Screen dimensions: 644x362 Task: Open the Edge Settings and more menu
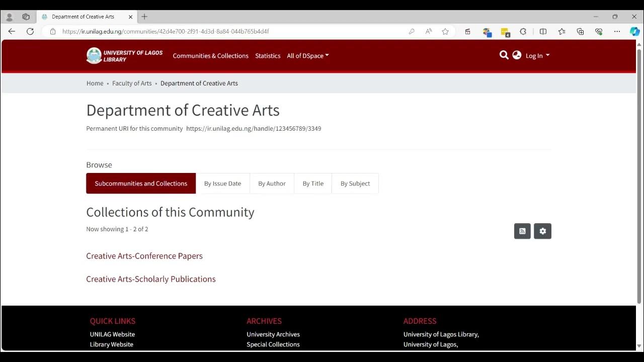point(617,32)
